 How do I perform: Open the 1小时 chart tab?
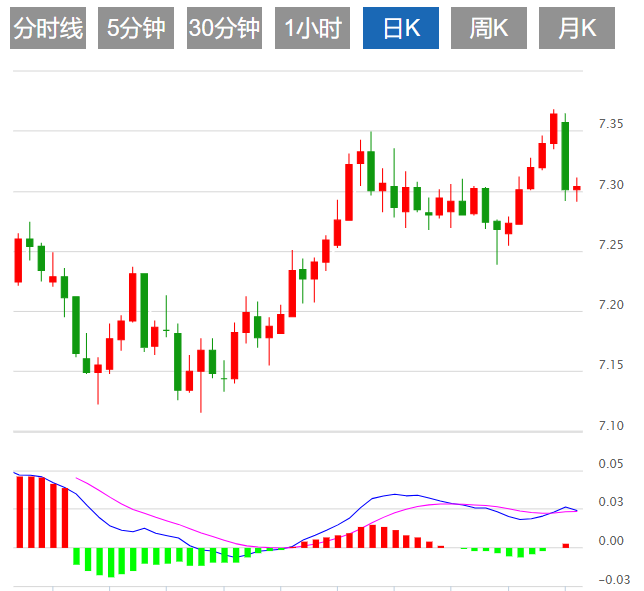pos(313,28)
